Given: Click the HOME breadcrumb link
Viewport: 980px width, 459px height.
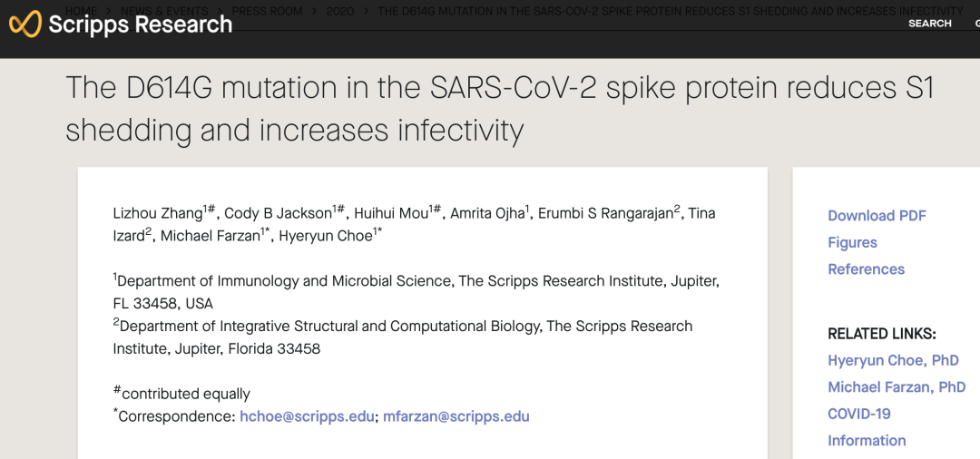Looking at the screenshot, I should [81, 11].
